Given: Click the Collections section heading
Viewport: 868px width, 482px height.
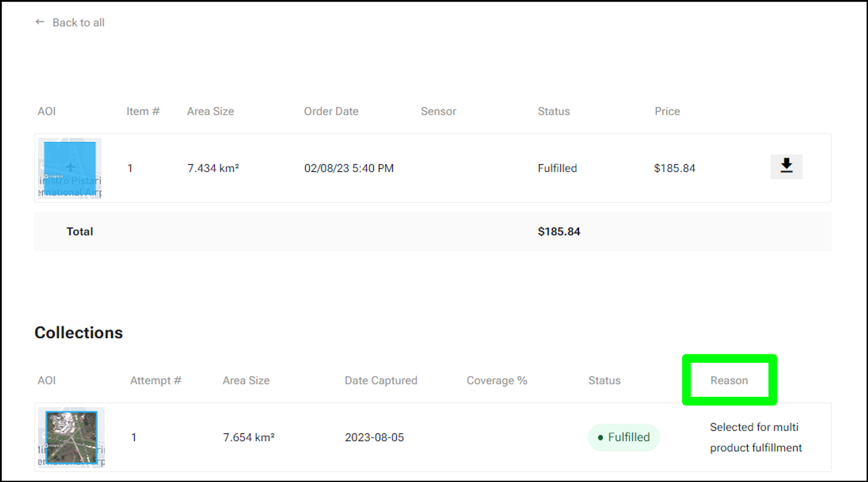Looking at the screenshot, I should 79,333.
